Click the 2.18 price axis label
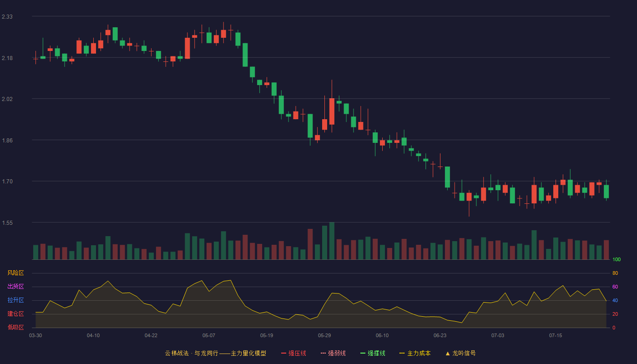The height and width of the screenshot is (364, 637). 7,58
